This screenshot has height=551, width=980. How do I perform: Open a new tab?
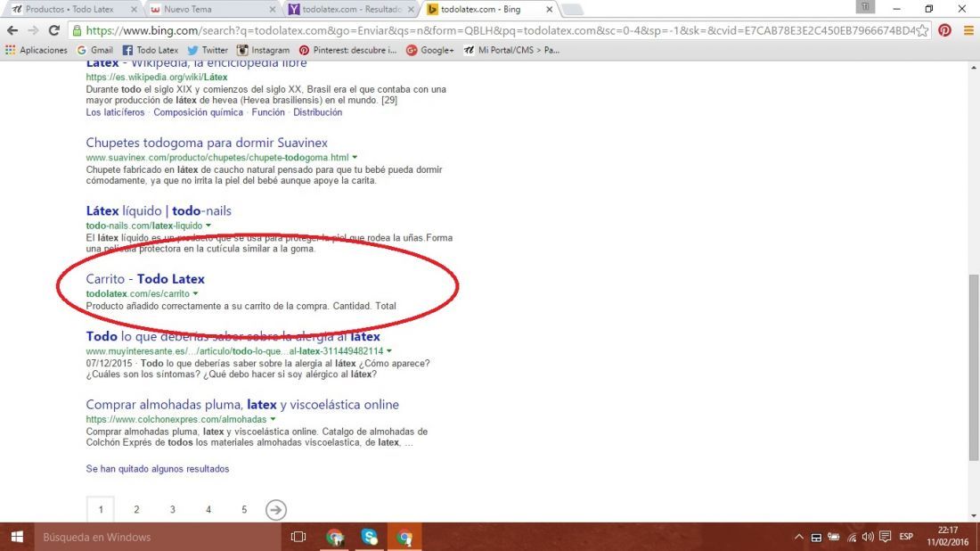point(571,10)
